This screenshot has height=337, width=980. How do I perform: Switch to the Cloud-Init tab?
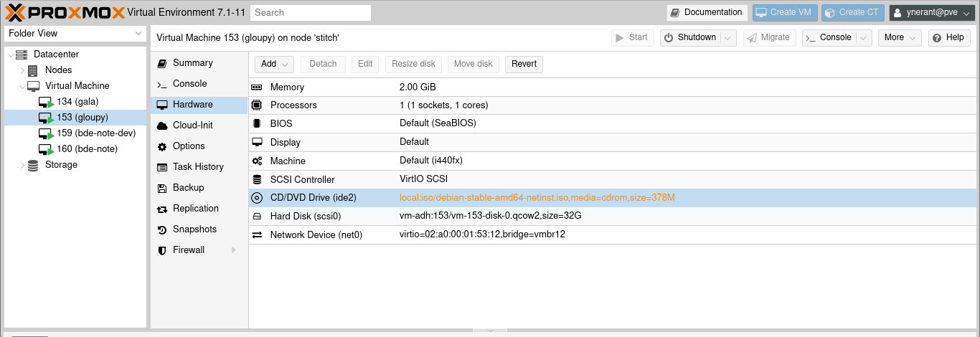point(192,125)
